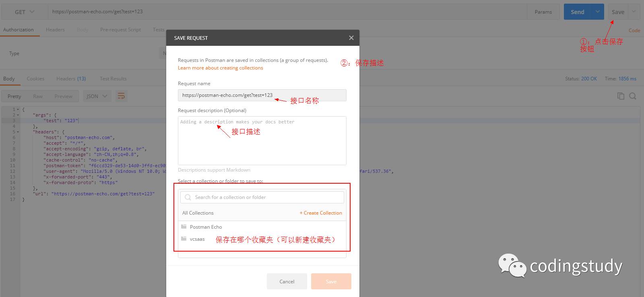644x297 pixels.
Task: Copy response body with the copy icon
Action: pyautogui.click(x=621, y=96)
